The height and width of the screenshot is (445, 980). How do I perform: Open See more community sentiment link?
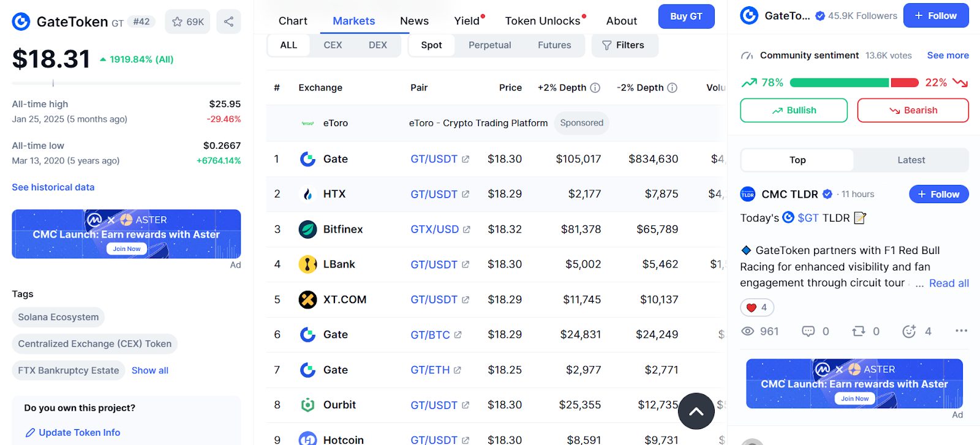pos(948,55)
